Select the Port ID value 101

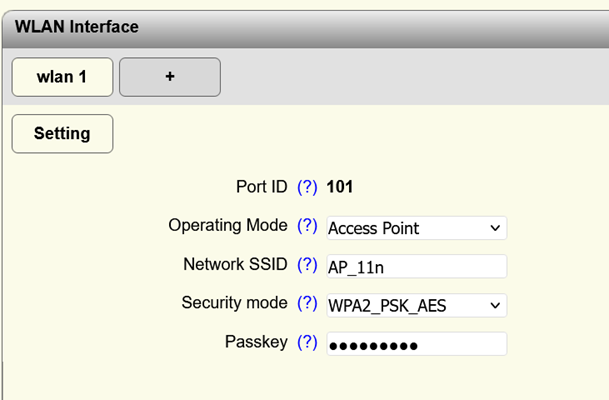click(x=340, y=187)
